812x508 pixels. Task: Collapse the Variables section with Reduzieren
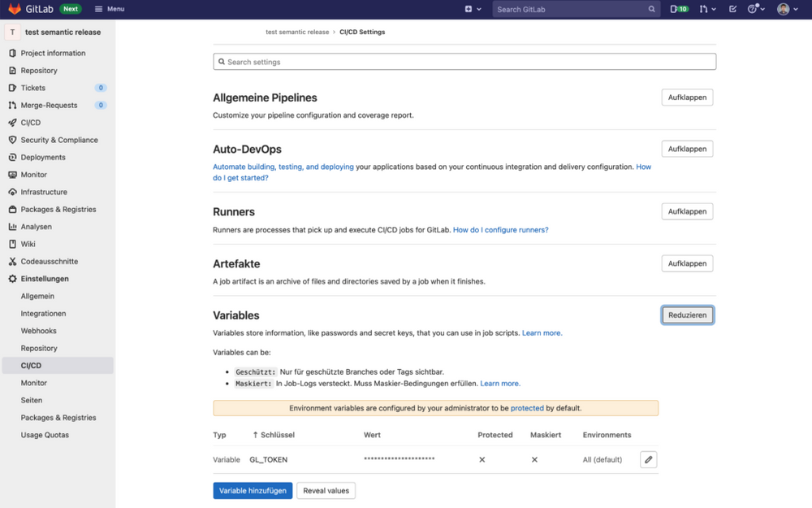[x=687, y=315]
